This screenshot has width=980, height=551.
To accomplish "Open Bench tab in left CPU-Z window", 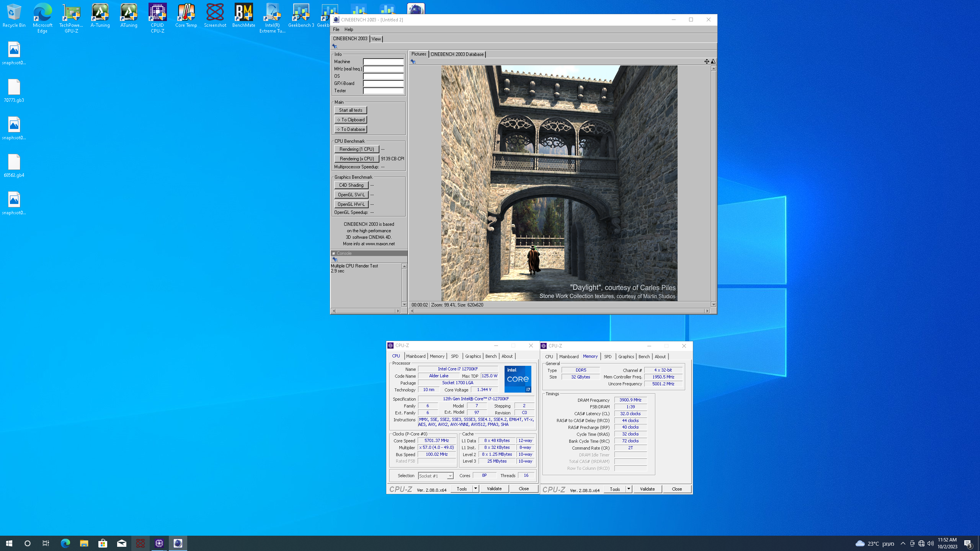I will 491,356.
